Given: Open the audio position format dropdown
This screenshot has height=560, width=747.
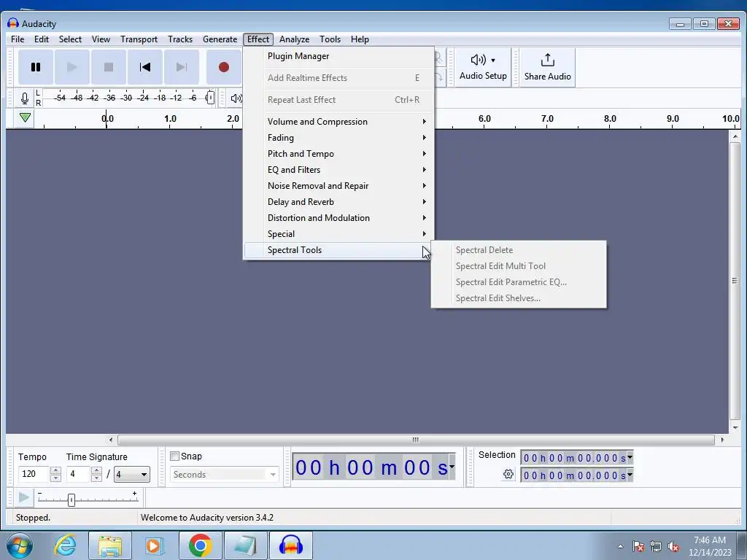Looking at the screenshot, I should pos(452,466).
